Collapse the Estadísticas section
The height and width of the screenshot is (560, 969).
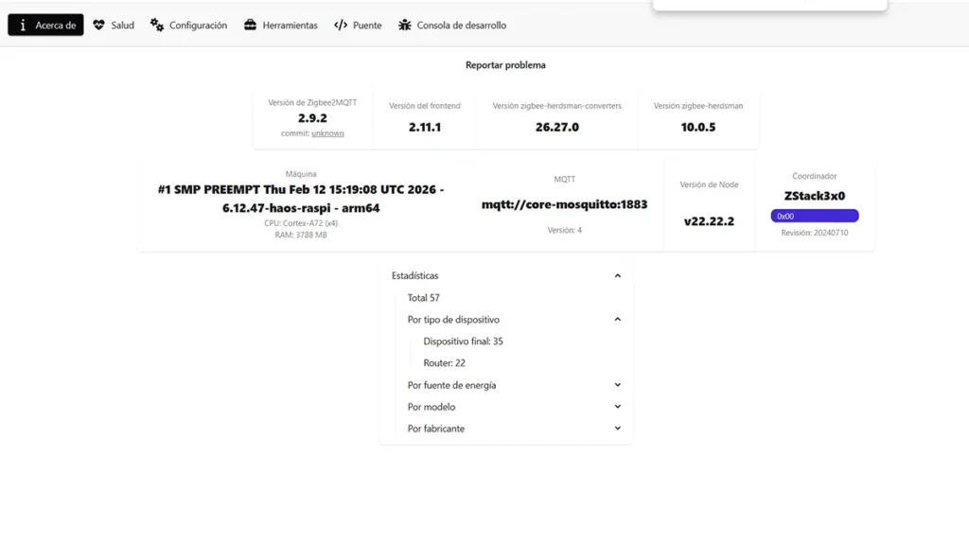pos(618,275)
